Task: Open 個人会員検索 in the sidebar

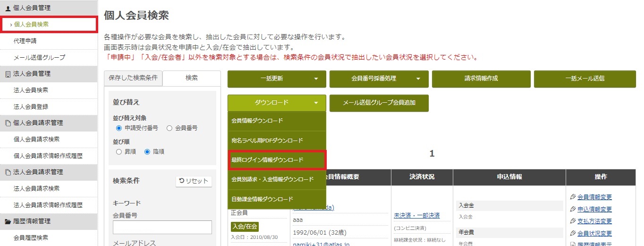Action: pos(49,24)
